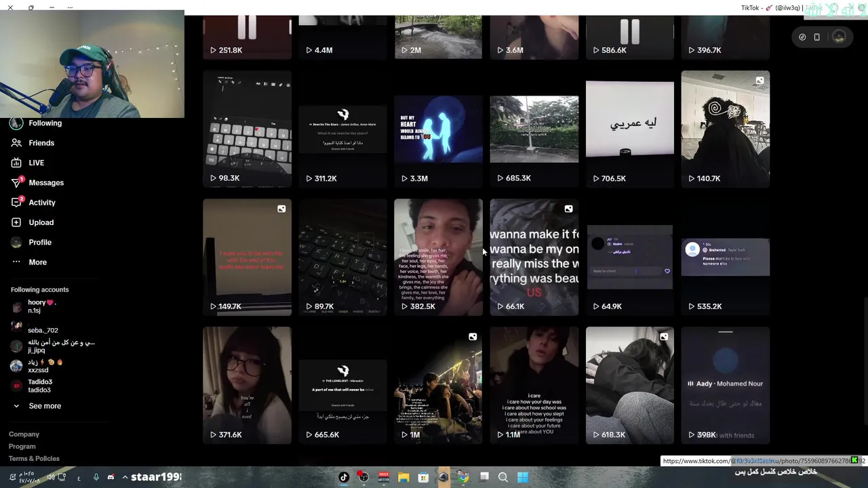Click the Messages paper-plane icon
868x488 pixels.
point(16,183)
